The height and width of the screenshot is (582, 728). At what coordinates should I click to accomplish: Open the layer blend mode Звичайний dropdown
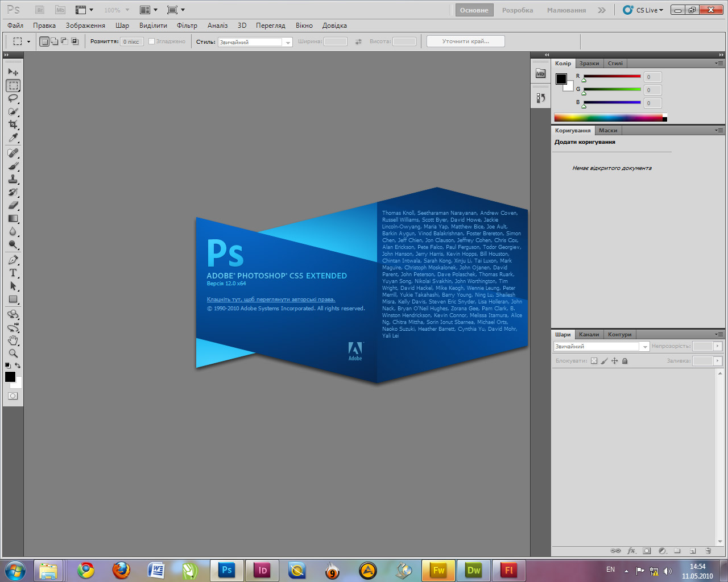(602, 346)
